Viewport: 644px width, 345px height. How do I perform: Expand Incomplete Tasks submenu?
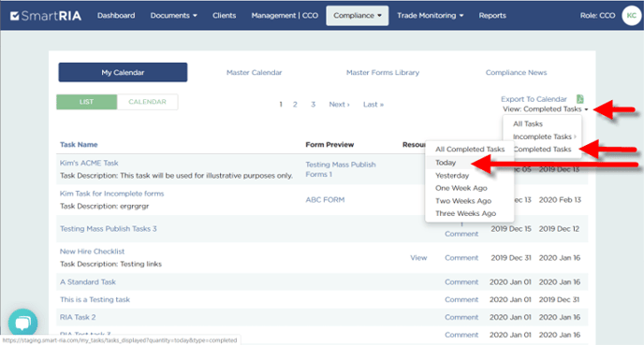(x=545, y=137)
